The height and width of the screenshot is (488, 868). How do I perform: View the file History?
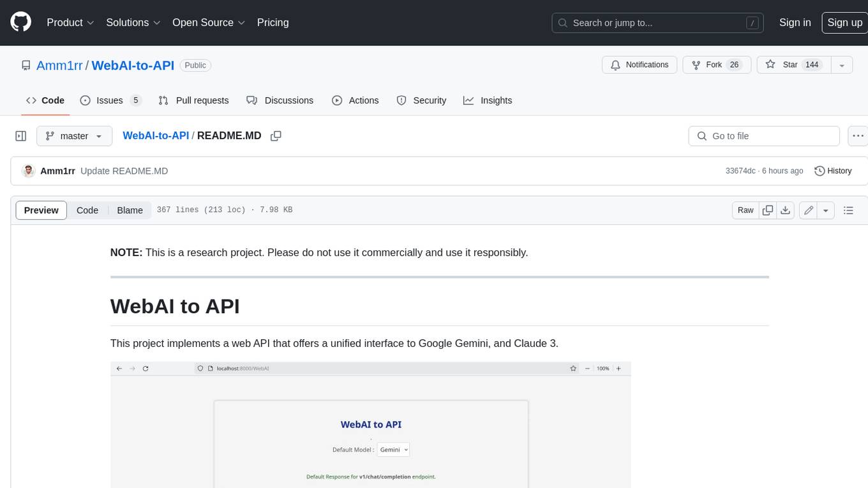(x=833, y=171)
